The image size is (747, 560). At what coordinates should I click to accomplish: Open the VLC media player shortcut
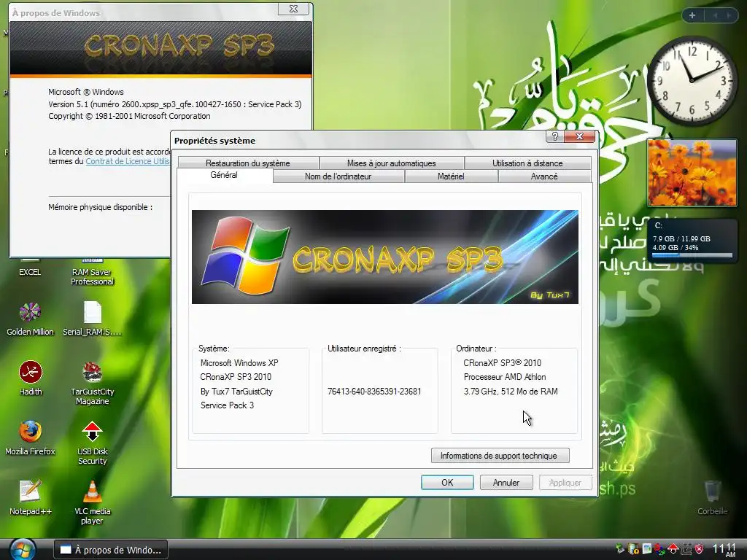[93, 503]
